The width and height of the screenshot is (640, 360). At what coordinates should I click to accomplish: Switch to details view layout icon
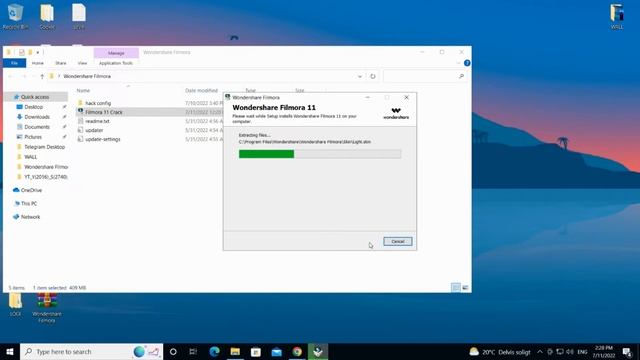[x=456, y=288]
